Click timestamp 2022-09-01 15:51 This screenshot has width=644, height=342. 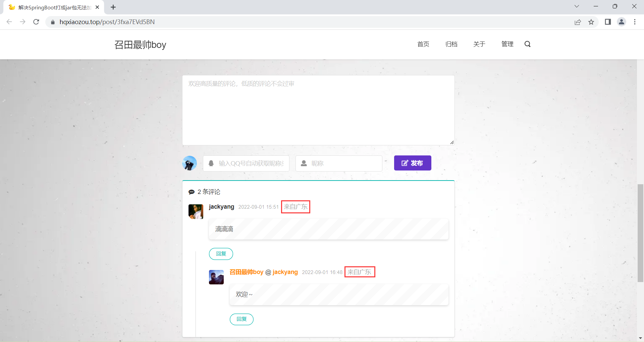(x=259, y=207)
